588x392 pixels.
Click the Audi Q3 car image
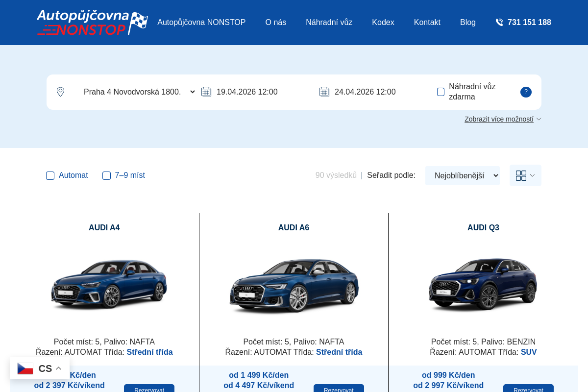(x=483, y=284)
